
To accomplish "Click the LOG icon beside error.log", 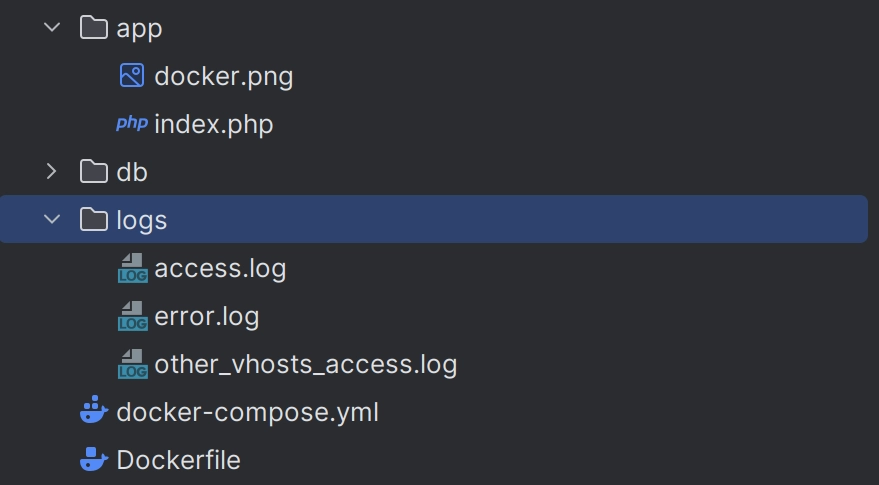I will coord(132,317).
